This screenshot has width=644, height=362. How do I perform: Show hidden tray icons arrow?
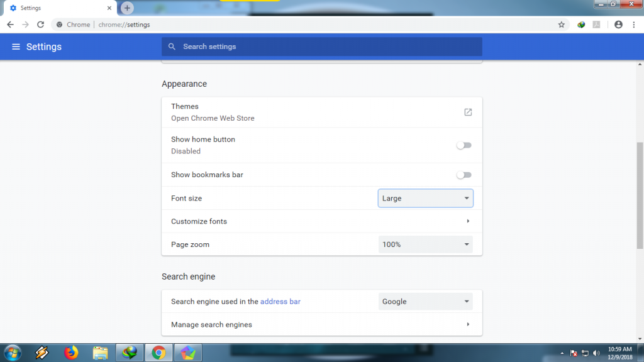click(562, 353)
